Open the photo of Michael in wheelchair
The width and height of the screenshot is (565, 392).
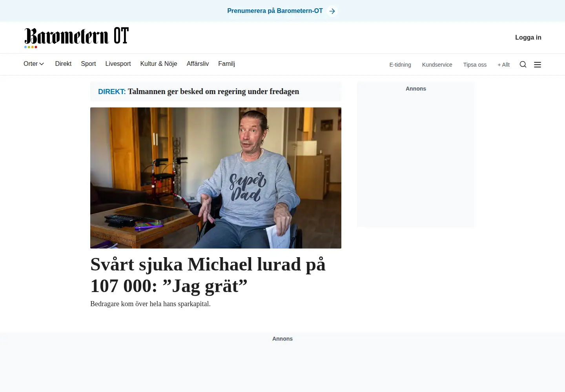[216, 178]
